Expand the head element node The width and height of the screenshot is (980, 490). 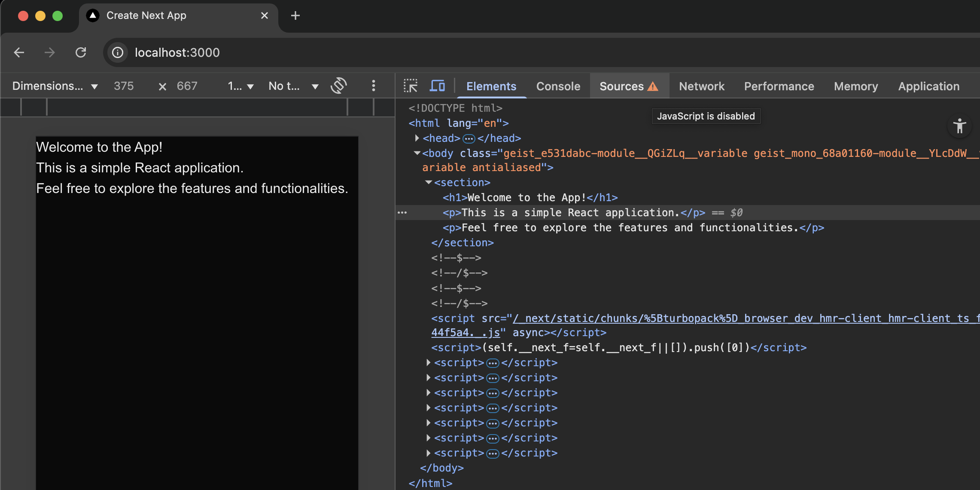[x=417, y=138]
